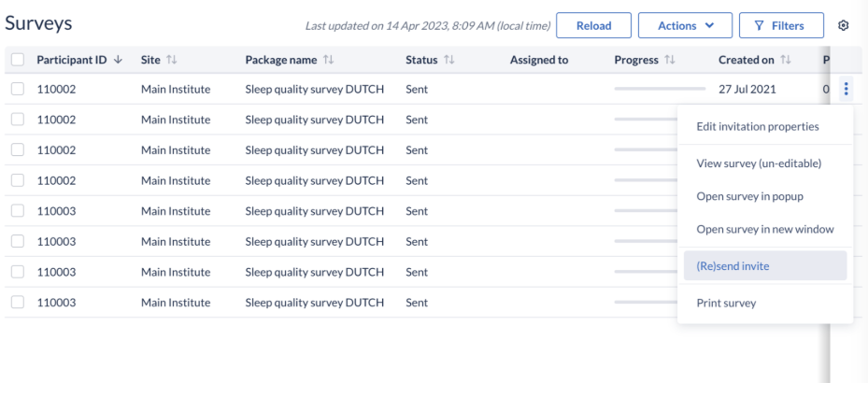Choose (Re)send invite from menu
Viewport: 868px width, 411px height.
click(x=765, y=266)
